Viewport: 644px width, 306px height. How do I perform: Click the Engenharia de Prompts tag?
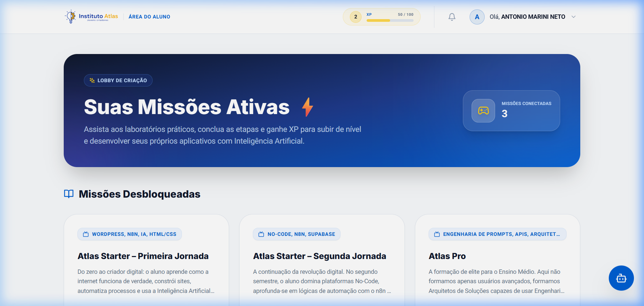pyautogui.click(x=497, y=234)
